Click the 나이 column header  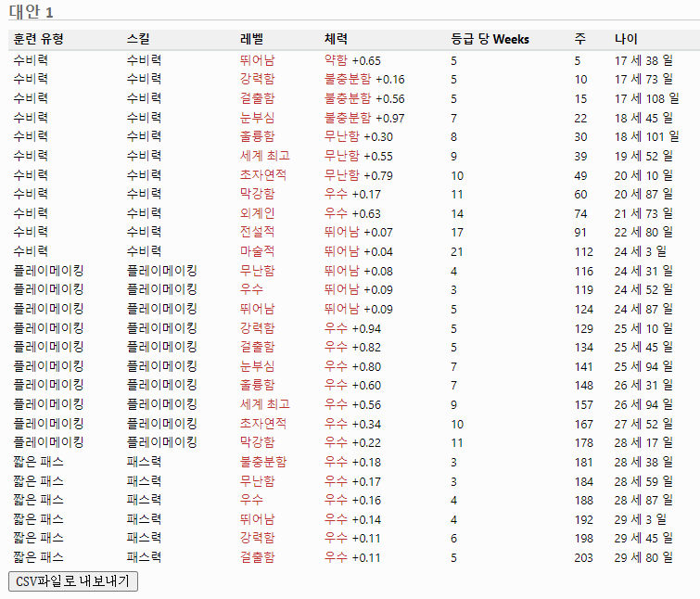point(626,39)
